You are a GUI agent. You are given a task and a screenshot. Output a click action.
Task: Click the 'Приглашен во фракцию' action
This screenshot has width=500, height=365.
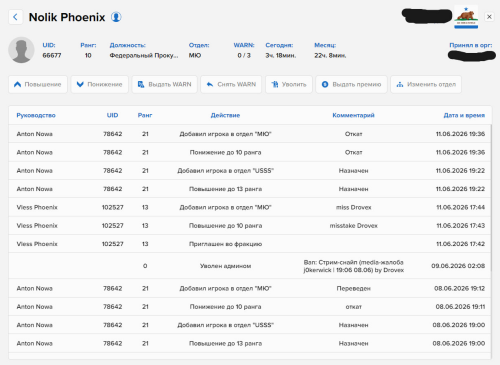point(225,244)
